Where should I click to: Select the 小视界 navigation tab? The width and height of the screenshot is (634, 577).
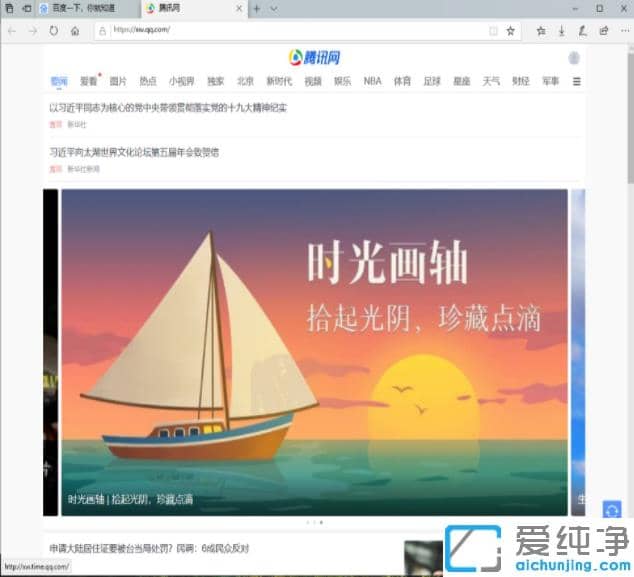coord(182,81)
